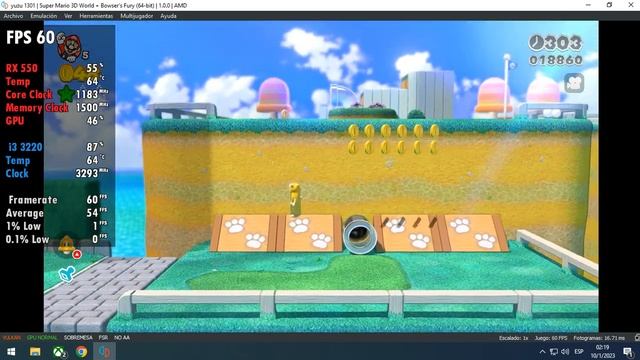The image size is (640, 360).
Task: Click the yuzu emulator taskbar icon
Action: pyautogui.click(x=104, y=351)
